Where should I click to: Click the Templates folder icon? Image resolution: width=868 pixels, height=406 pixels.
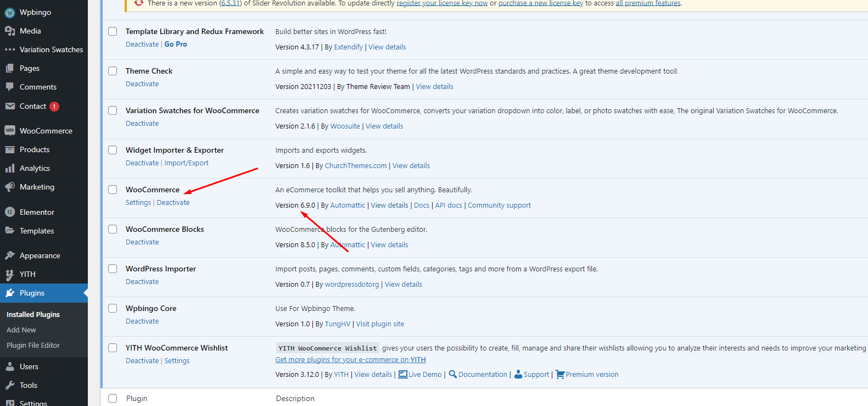coord(10,231)
